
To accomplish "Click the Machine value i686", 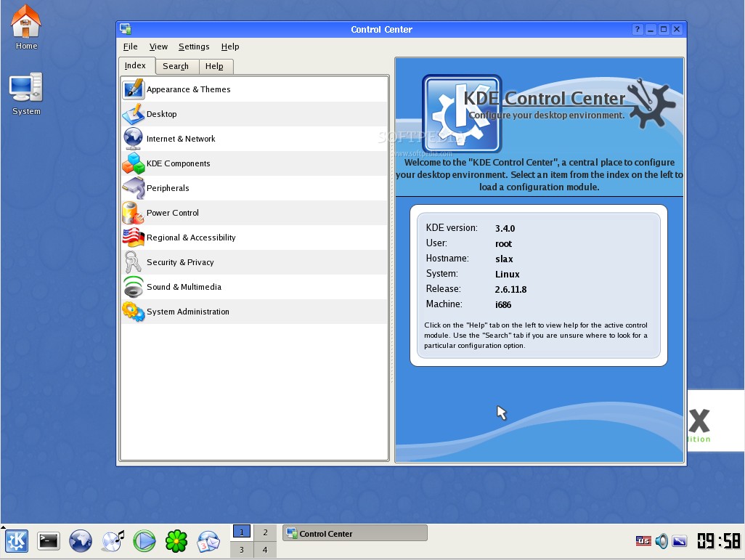I will pos(502,305).
